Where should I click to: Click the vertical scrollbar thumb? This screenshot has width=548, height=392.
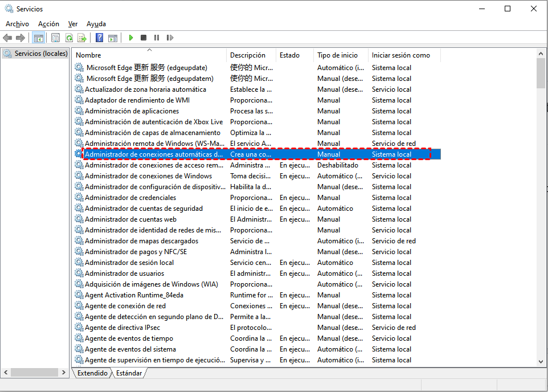coord(541,73)
